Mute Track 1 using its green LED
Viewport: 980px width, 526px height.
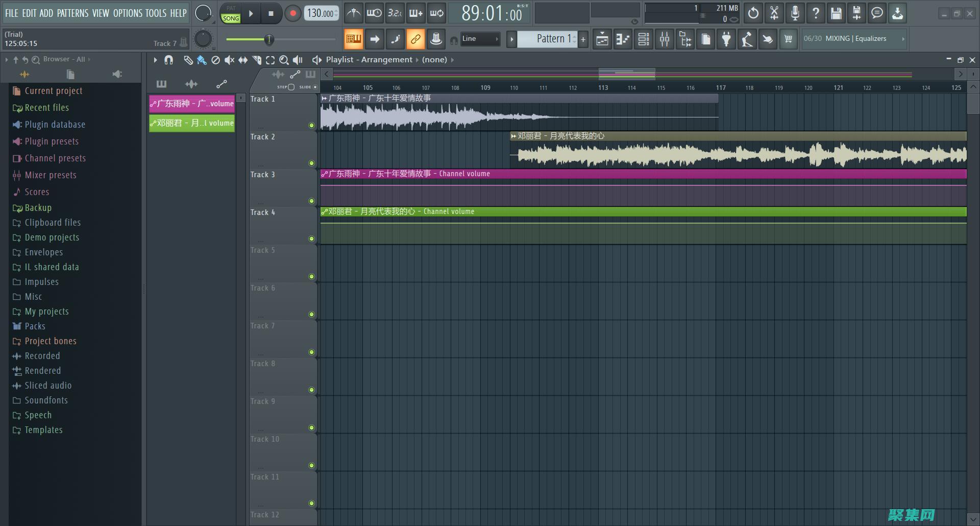pos(311,125)
